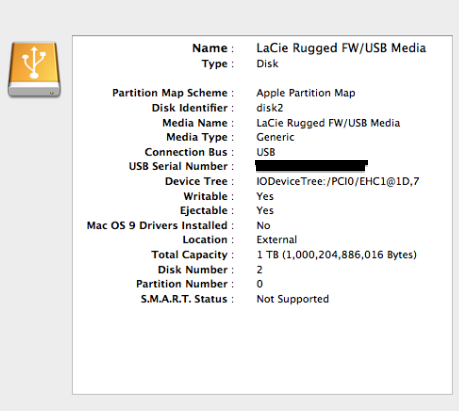459x411 pixels.
Task: Click the Media Name value text
Action: [x=328, y=123]
